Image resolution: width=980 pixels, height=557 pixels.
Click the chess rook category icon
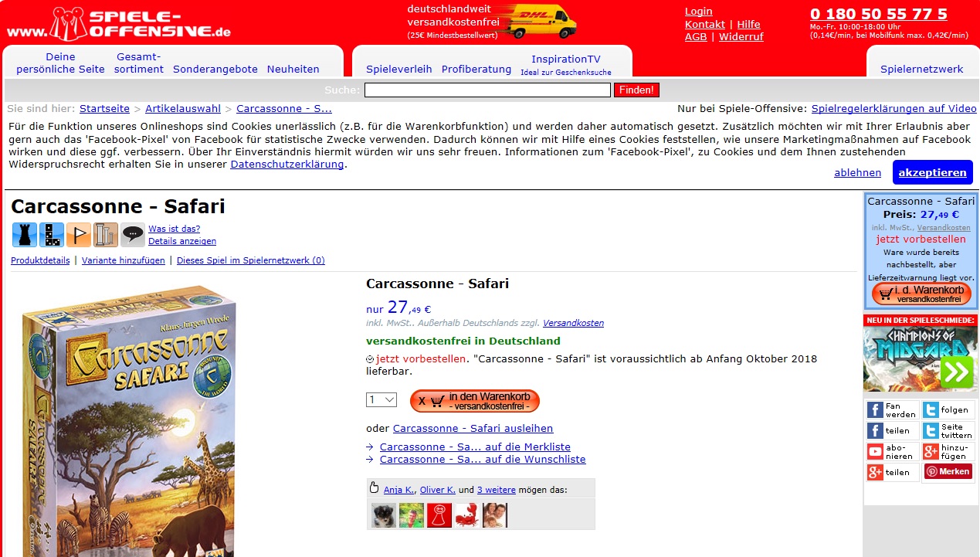(x=24, y=234)
